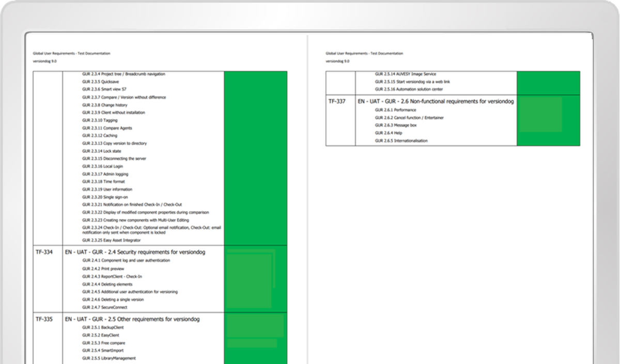620x364 pixels.
Task: Click GUR 2.4.3 ReportClient - Check-In
Action: click(x=112, y=276)
